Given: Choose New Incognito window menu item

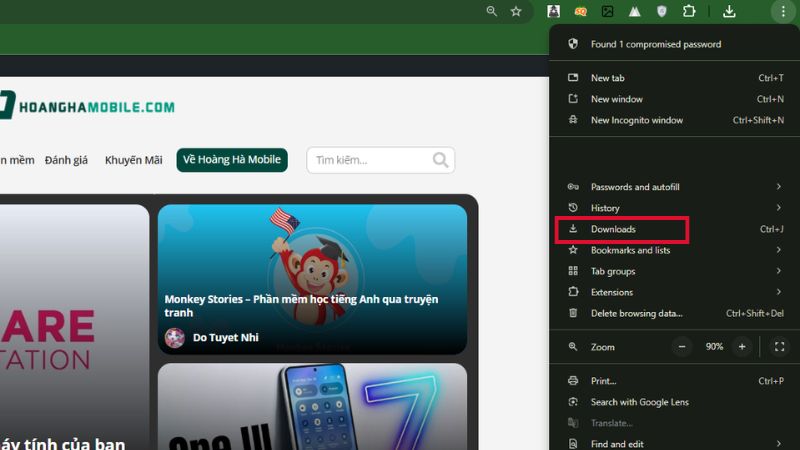Looking at the screenshot, I should click(636, 120).
